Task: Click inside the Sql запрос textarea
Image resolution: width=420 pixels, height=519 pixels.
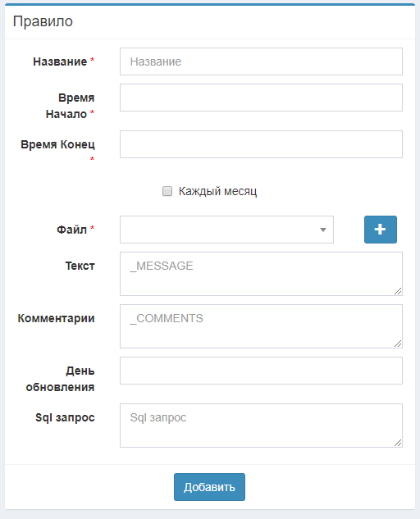Action: (x=261, y=426)
